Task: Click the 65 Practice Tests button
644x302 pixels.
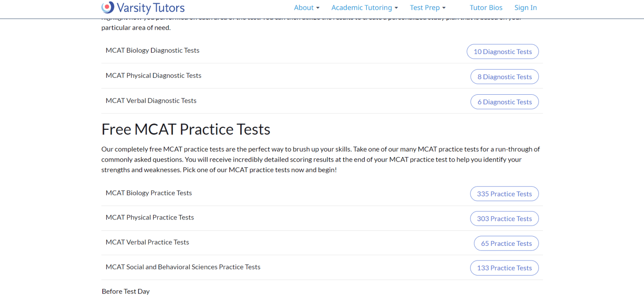Action: click(506, 243)
